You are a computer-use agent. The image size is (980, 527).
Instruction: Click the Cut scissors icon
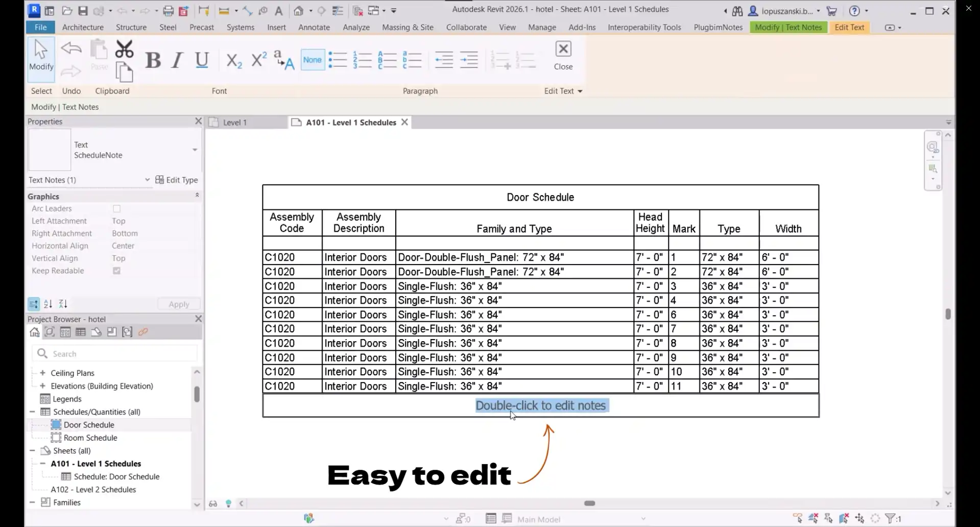(x=124, y=49)
